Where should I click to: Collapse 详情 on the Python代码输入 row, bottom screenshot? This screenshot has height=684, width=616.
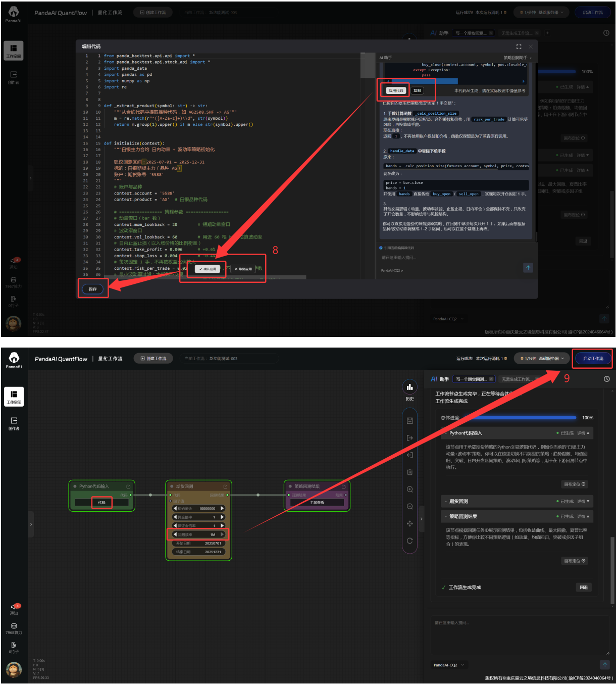tap(583, 433)
